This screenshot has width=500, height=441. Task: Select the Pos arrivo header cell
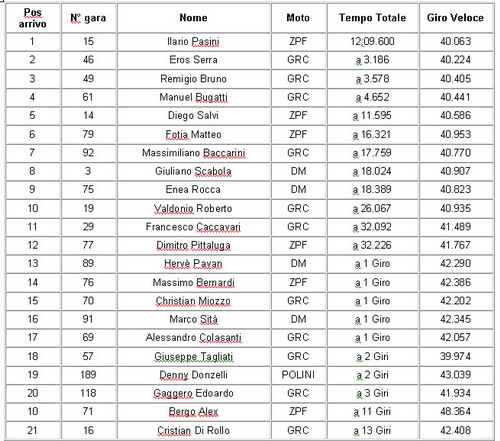coord(32,18)
